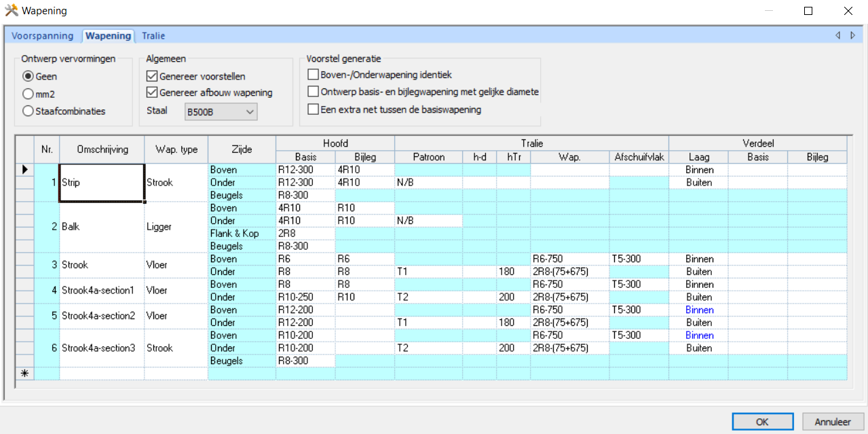868x434 pixels.
Task: Enable Een extra net tussen de basiswapening
Action: pyautogui.click(x=314, y=108)
